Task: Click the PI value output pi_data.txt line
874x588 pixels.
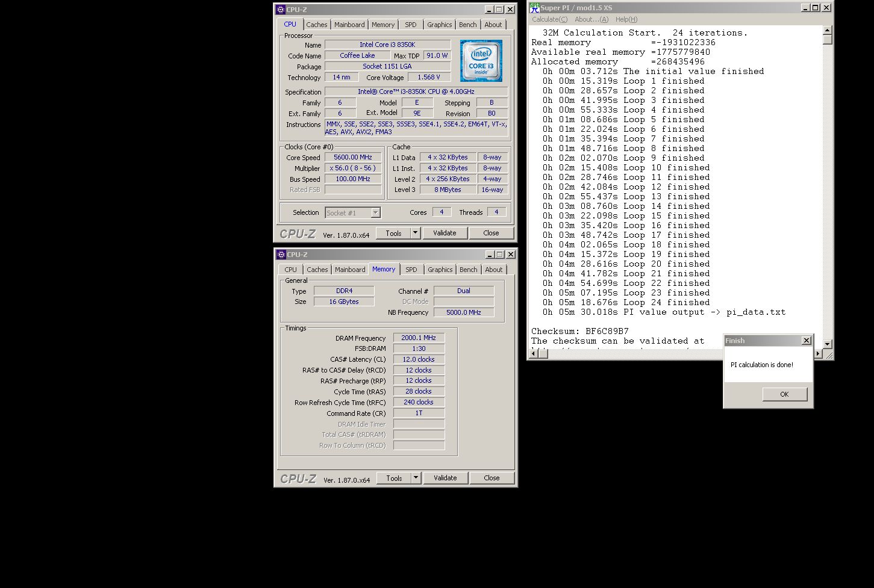Action: [x=664, y=312]
